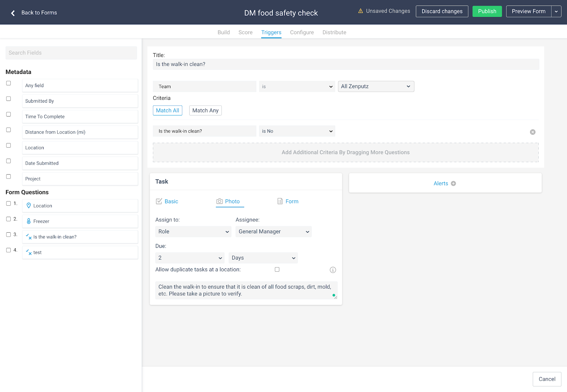Check the metadata Location checkbox
Image resolution: width=567 pixels, height=392 pixels.
(9, 146)
